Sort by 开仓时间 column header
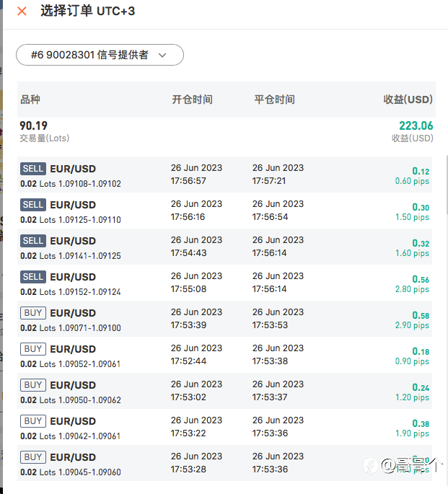This screenshot has width=448, height=494. 192,100
